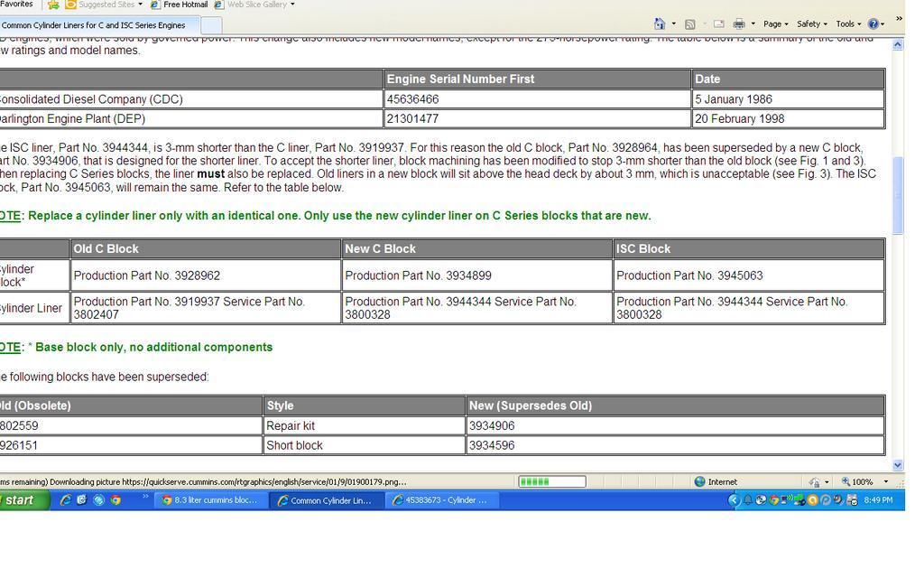Viewport: 924px width, 578px height.
Task: Expand the Quick Launch overflow chevron
Action: [x=145, y=498]
